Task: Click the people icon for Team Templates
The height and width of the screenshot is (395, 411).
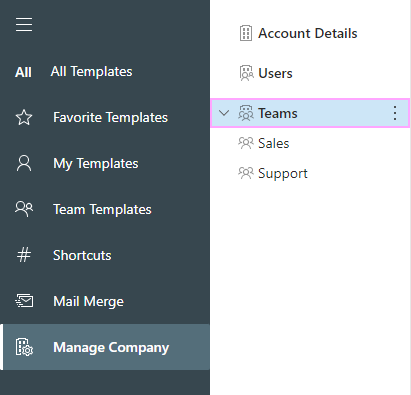Action: [x=24, y=209]
